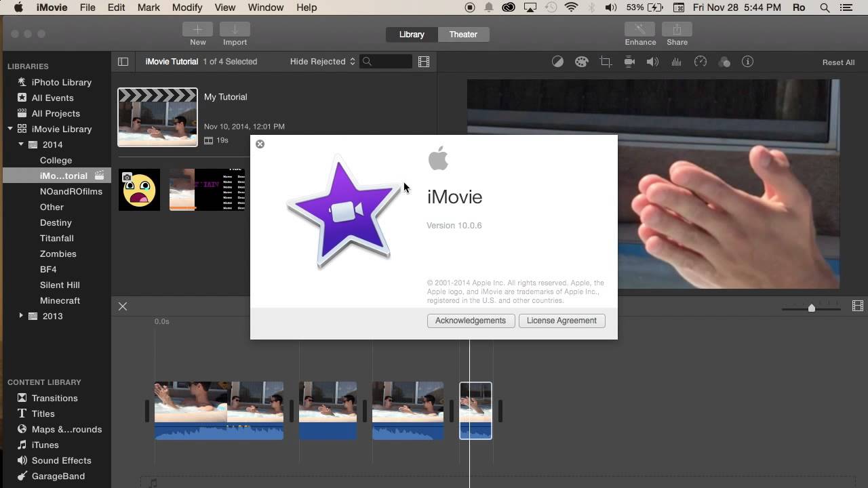The height and width of the screenshot is (488, 868).
Task: Open the color balance adjustment tool
Action: [557, 62]
